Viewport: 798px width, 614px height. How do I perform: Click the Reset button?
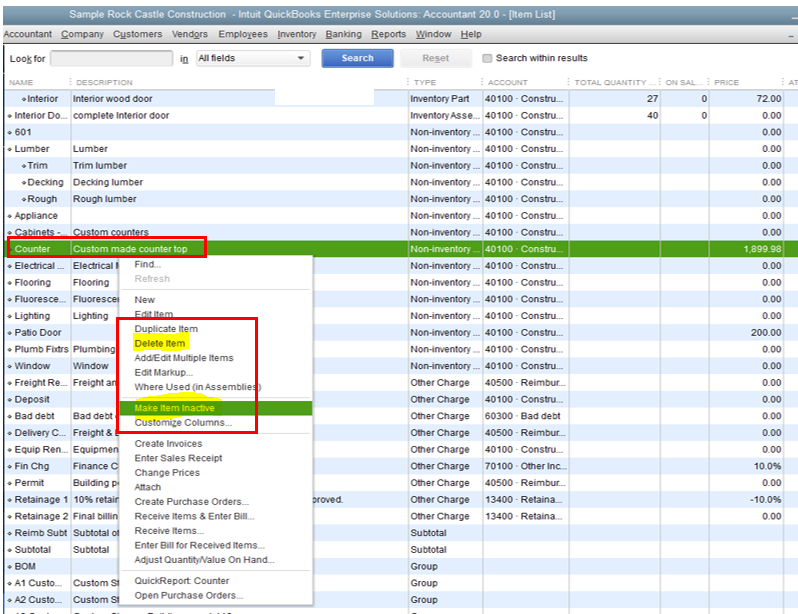click(x=436, y=58)
